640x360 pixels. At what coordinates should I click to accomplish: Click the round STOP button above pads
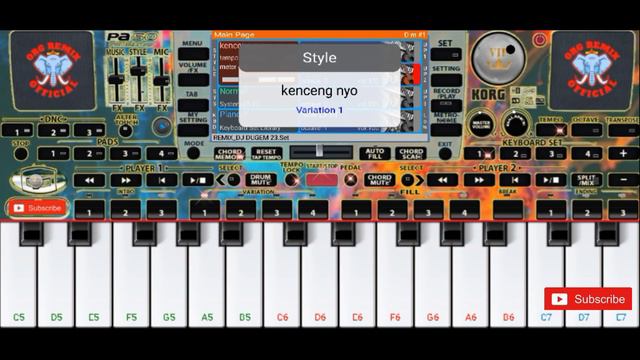20,154
